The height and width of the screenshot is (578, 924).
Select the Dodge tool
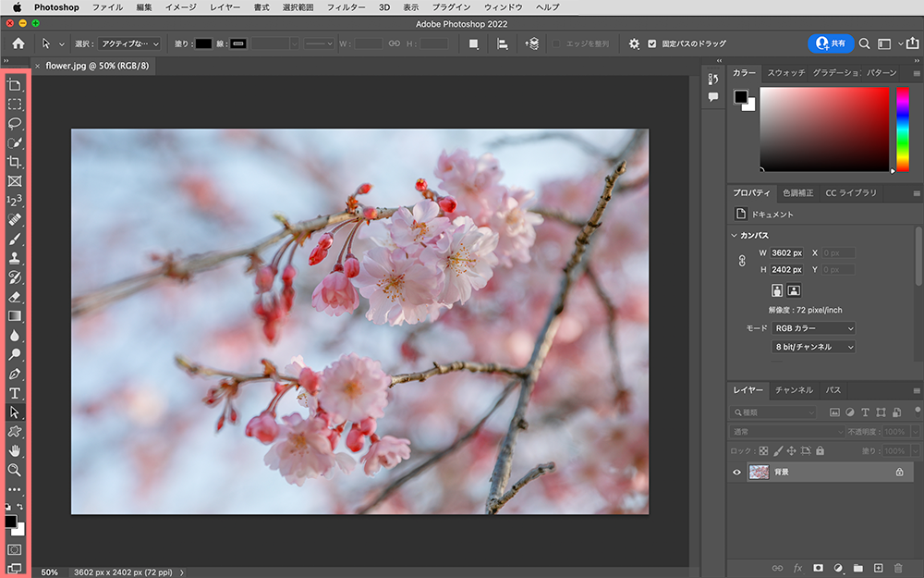pos(15,354)
